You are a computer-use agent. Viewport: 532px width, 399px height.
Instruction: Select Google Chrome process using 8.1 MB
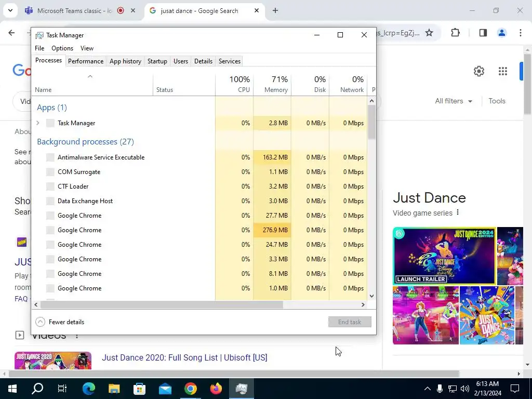[199, 274]
